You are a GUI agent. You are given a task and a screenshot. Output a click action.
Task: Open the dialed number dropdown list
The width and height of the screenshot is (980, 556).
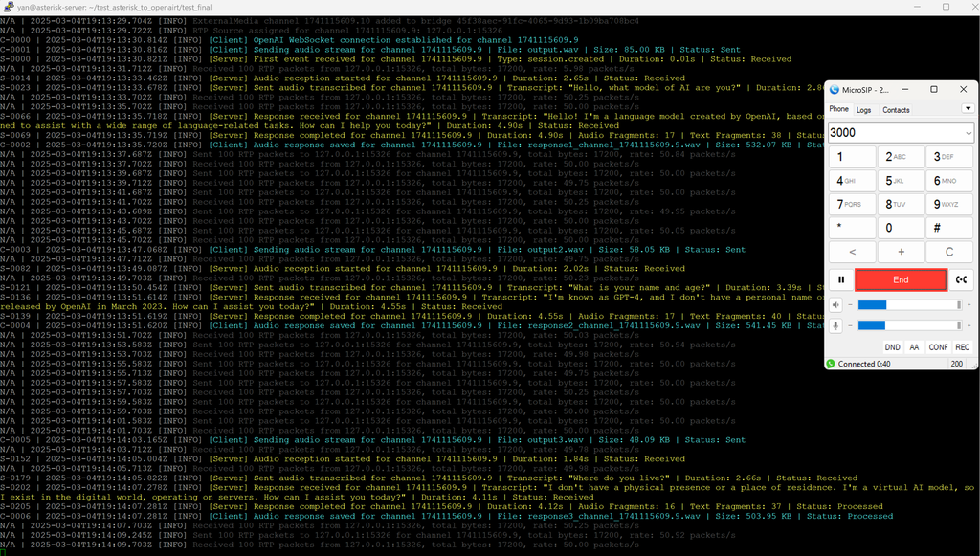(968, 133)
